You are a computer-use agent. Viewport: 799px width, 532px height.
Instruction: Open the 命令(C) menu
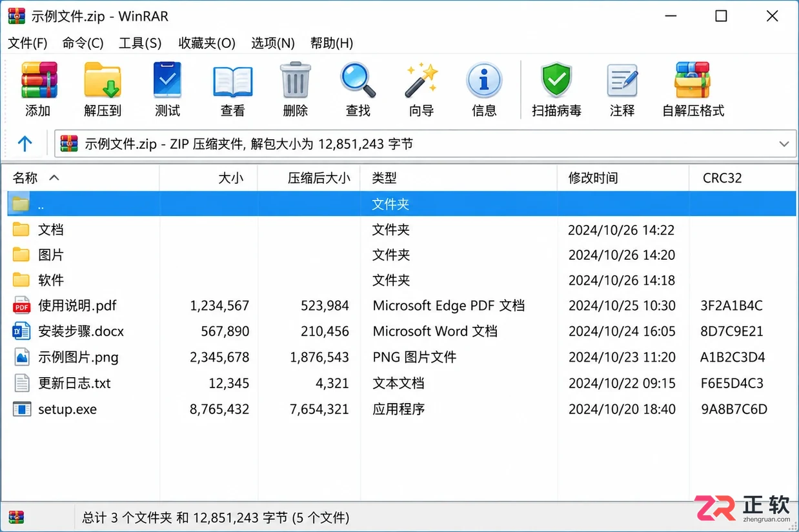tap(83, 43)
